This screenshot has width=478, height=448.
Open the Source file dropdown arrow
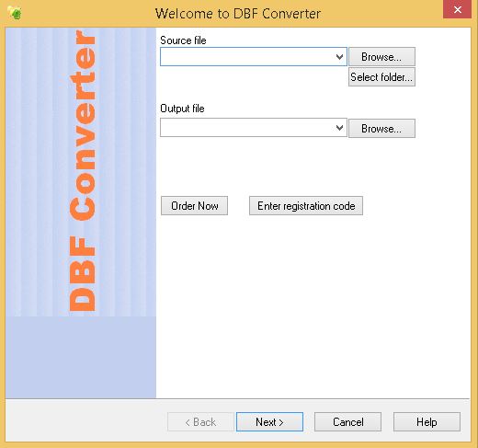[339, 57]
